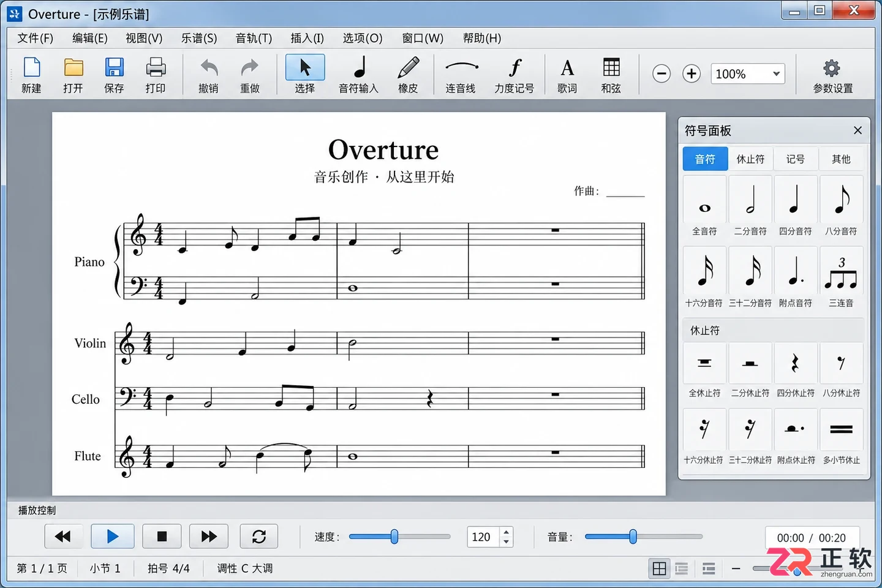Screen dimensions: 882x588
Task: Zoom in with the toolbar plus button
Action: (x=692, y=74)
